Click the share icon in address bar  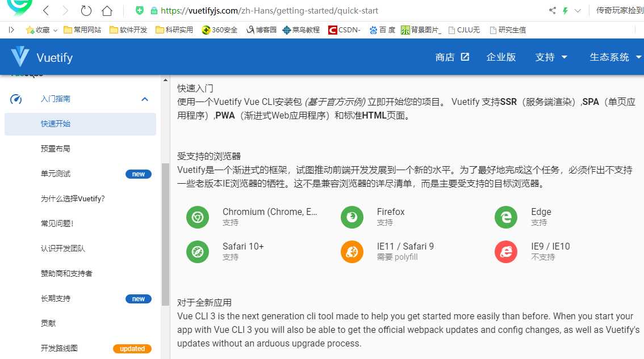(x=553, y=11)
